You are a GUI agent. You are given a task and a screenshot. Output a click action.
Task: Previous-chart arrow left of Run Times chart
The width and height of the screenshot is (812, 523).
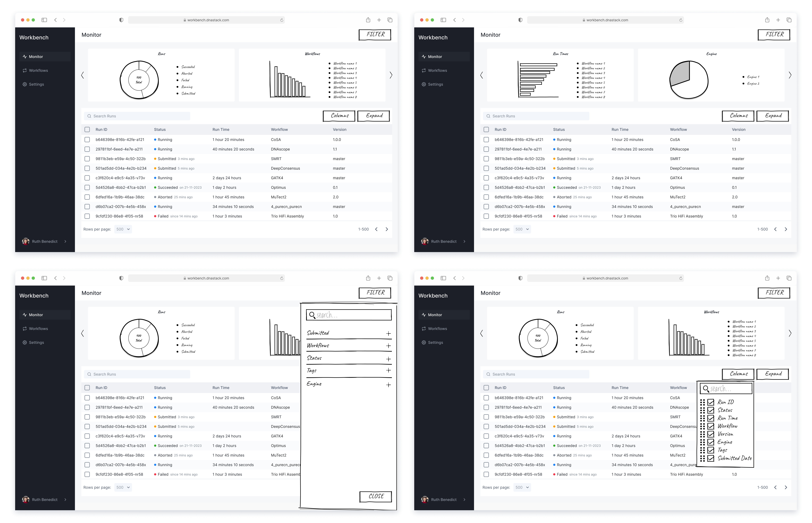coord(481,75)
